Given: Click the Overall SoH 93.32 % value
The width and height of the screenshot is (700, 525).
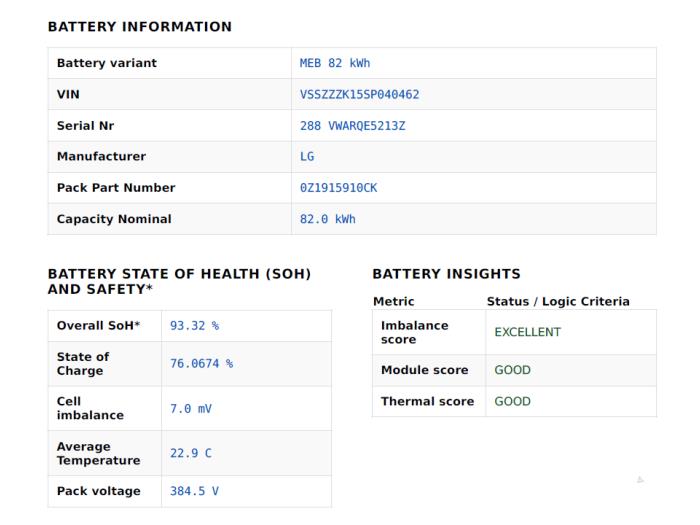Looking at the screenshot, I should pos(194,326).
